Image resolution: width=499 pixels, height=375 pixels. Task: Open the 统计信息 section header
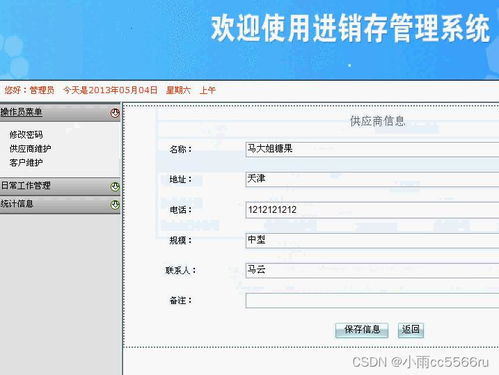[60, 204]
